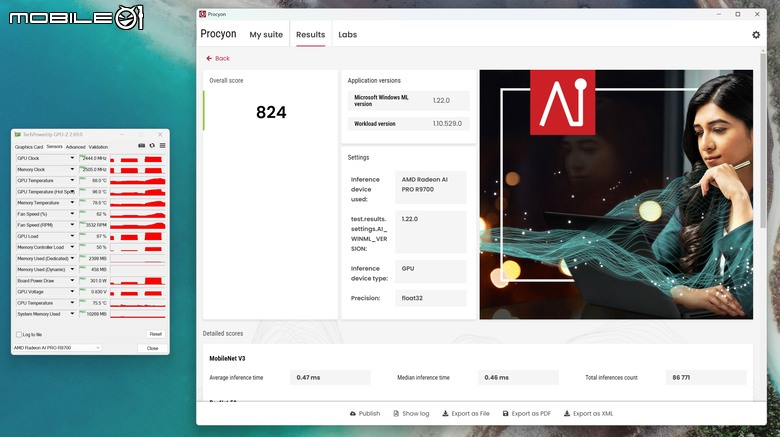
Task: Open Memory Controller Load dropdown
Action: pyautogui.click(x=72, y=247)
